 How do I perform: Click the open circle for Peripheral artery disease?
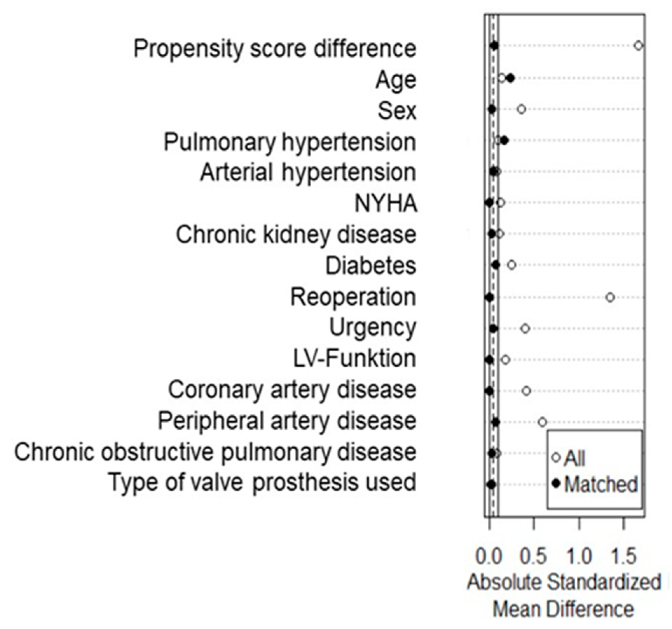pyautogui.click(x=542, y=422)
